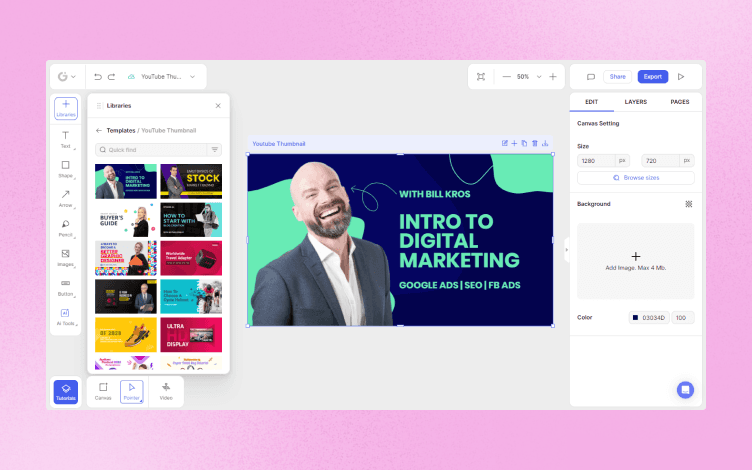Add new canvas with plus icon
This screenshot has width=752, height=470.
514,143
